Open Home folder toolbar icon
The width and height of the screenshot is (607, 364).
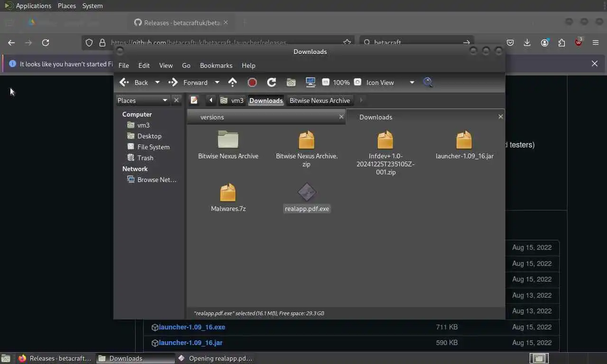[x=291, y=82]
